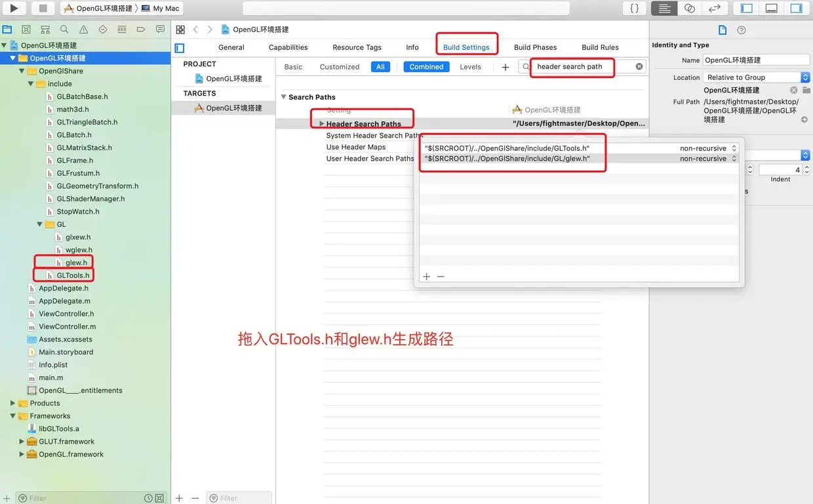Open non-recursive dropdown for GLTools.h path
The height and width of the screenshot is (504, 813).
[709, 149]
